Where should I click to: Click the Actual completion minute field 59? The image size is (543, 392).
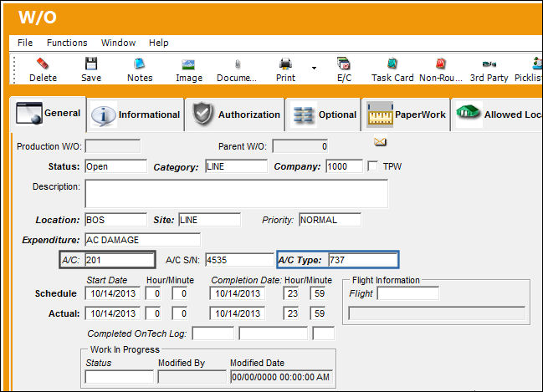[x=318, y=313]
